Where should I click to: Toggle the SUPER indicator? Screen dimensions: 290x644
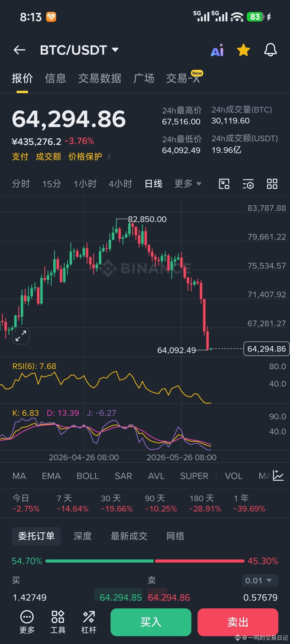194,476
